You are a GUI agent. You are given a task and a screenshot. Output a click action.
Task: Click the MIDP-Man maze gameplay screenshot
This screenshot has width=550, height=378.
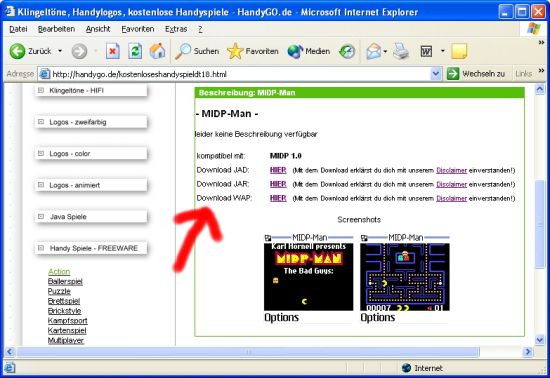[x=405, y=279]
